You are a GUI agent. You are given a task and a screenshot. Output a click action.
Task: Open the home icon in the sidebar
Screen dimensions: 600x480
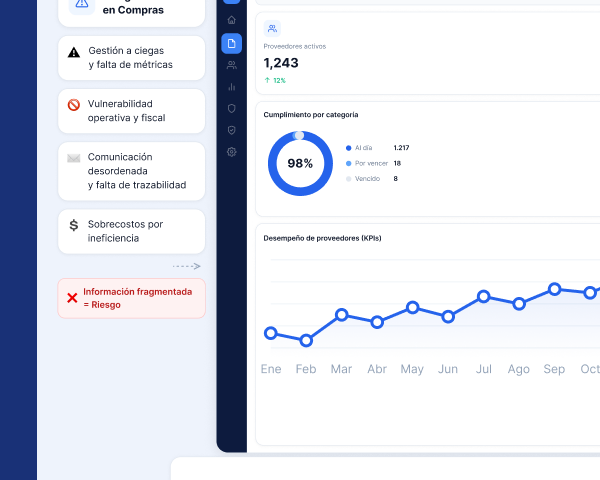[x=232, y=20]
